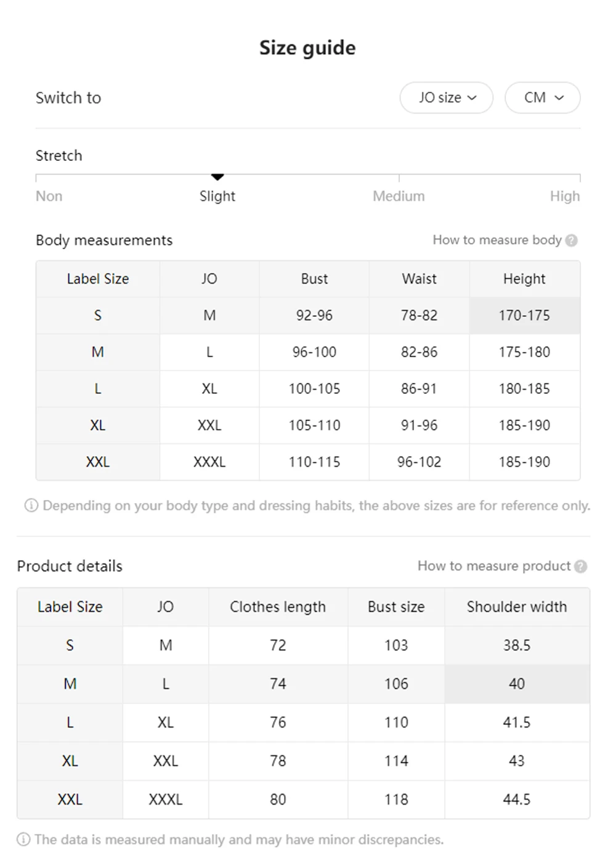Select the 170-175 height cell
This screenshot has height=860, width=616.
[524, 316]
